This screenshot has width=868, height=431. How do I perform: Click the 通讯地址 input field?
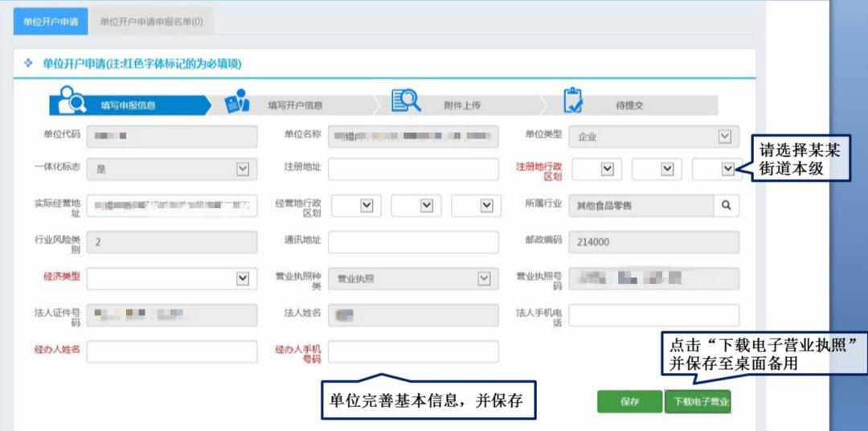(413, 242)
